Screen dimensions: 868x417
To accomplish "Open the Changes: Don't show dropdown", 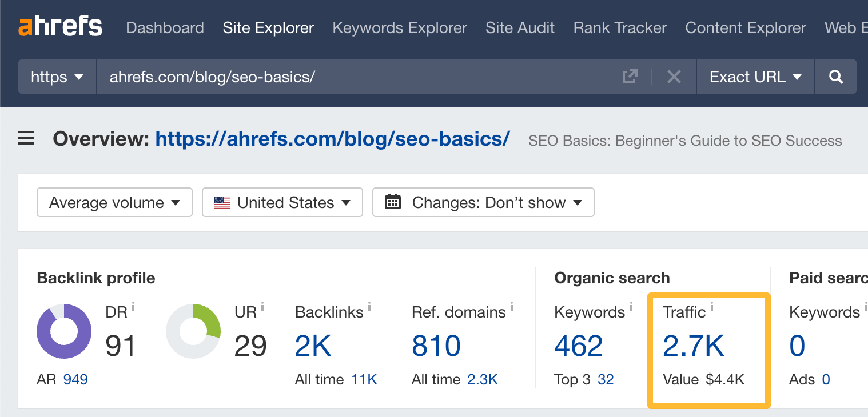I will [483, 202].
